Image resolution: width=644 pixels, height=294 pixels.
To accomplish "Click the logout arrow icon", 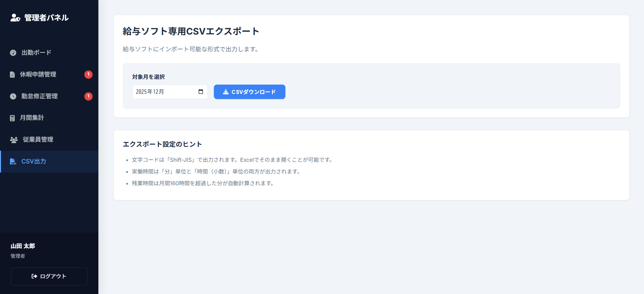I will (34, 276).
